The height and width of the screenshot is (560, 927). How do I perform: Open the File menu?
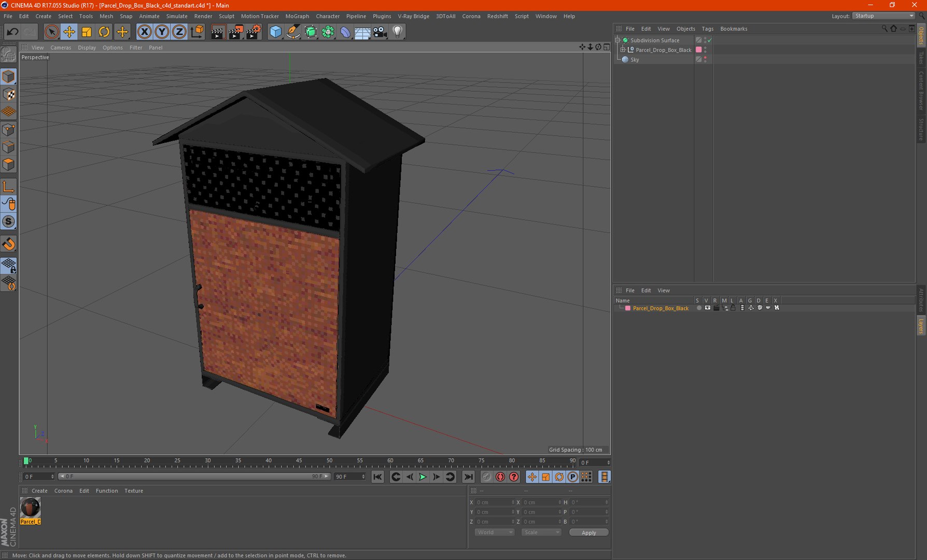[8, 16]
